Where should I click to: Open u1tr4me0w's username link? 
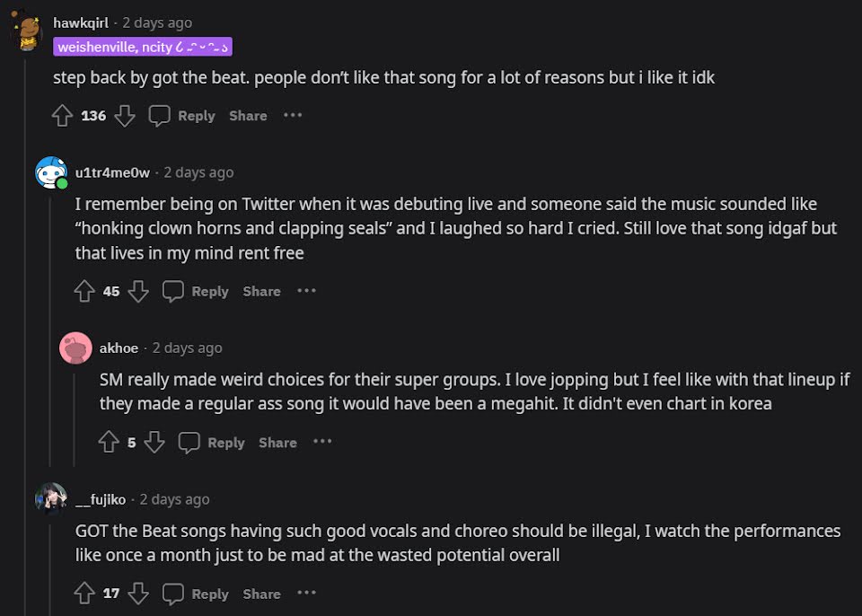click(112, 172)
